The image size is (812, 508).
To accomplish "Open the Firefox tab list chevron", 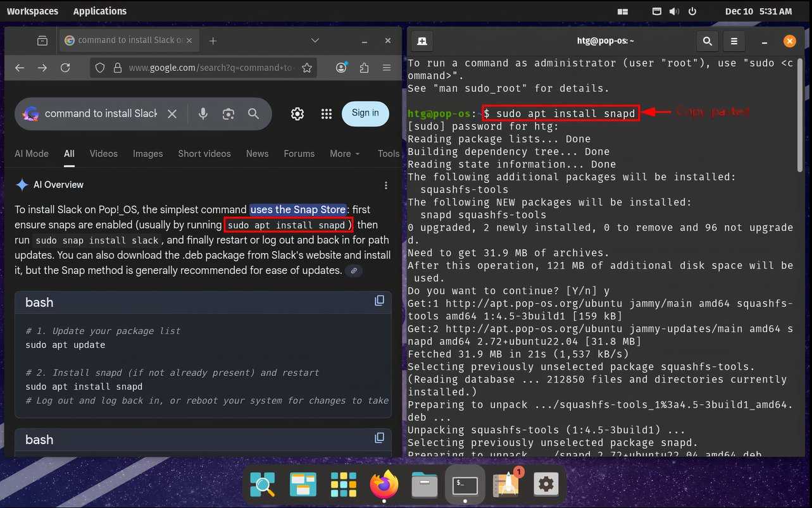I will click(315, 40).
